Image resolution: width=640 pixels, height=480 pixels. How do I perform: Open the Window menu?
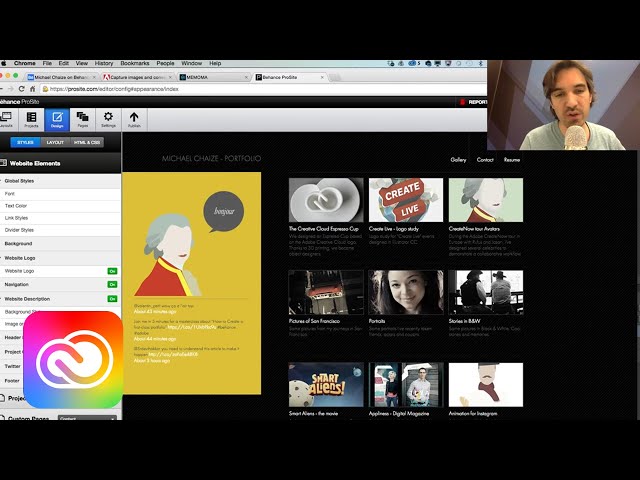pyautogui.click(x=191, y=63)
